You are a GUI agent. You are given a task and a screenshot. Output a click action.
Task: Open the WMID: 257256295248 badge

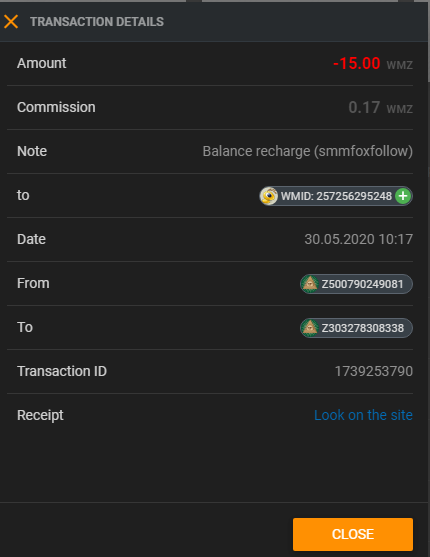336,196
